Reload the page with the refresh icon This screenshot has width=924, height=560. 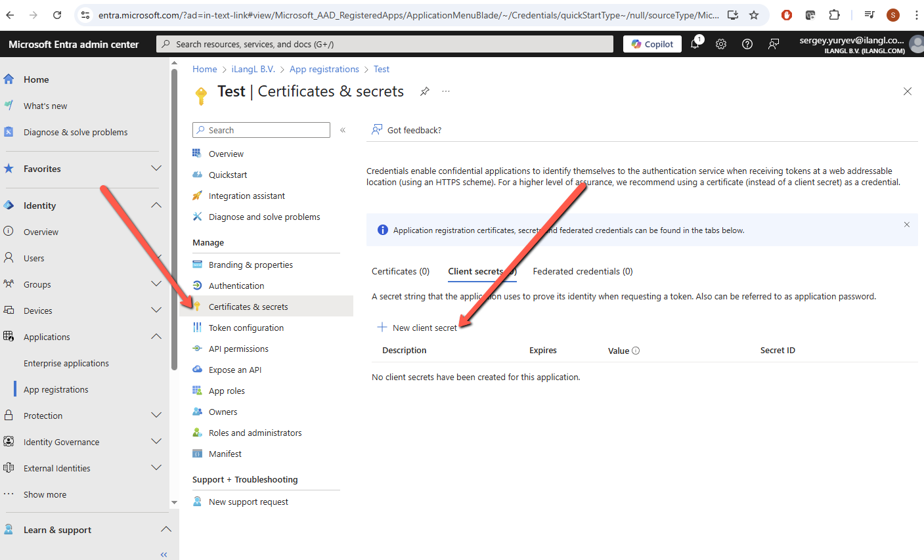57,15
